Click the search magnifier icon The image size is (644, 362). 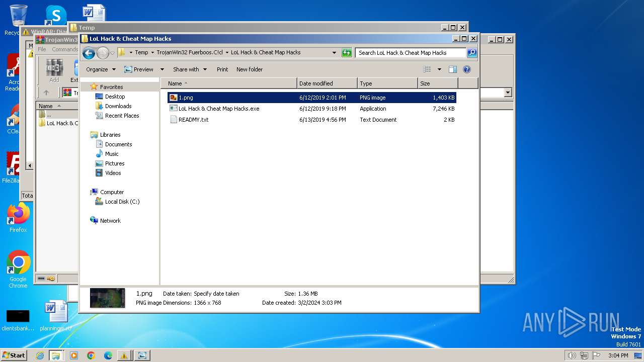[471, 52]
